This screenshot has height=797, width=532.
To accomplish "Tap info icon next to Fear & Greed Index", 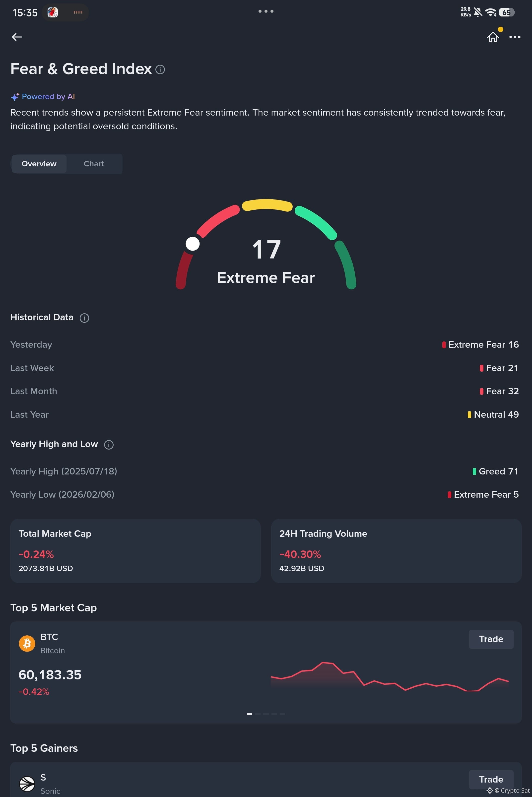I will 160,69.
